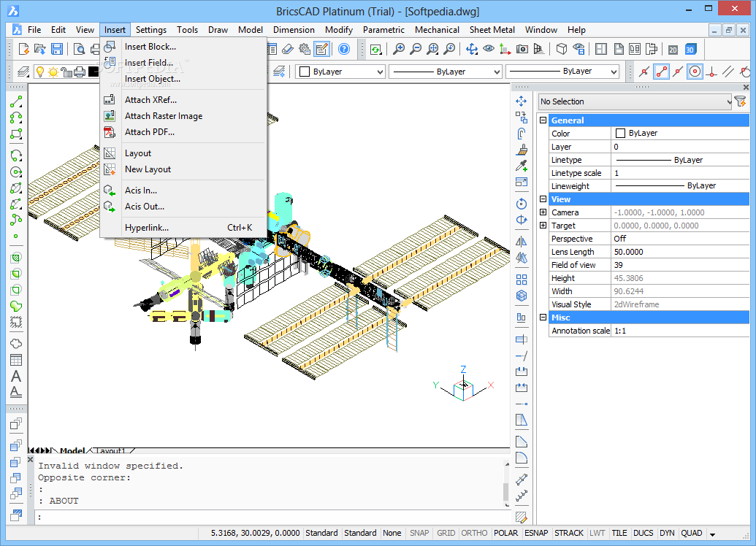Click the Zoom Out magnifier icon
Image resolution: width=756 pixels, height=546 pixels.
point(415,49)
